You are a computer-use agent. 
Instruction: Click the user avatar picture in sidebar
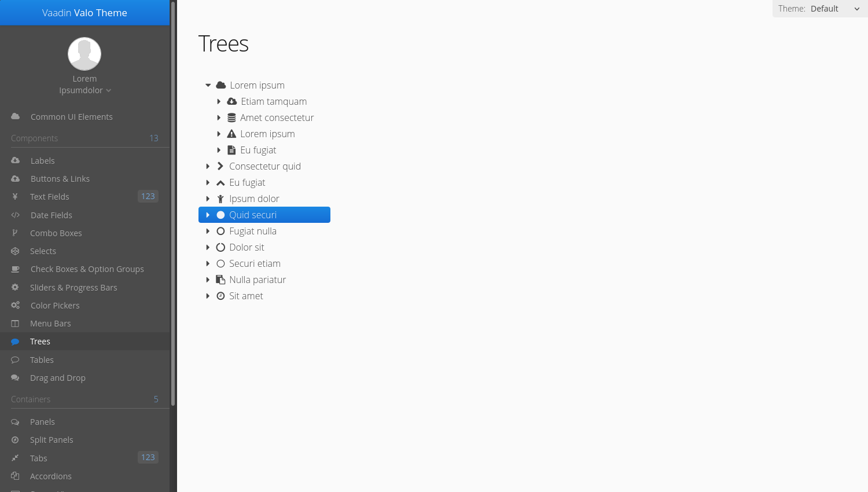coord(84,54)
